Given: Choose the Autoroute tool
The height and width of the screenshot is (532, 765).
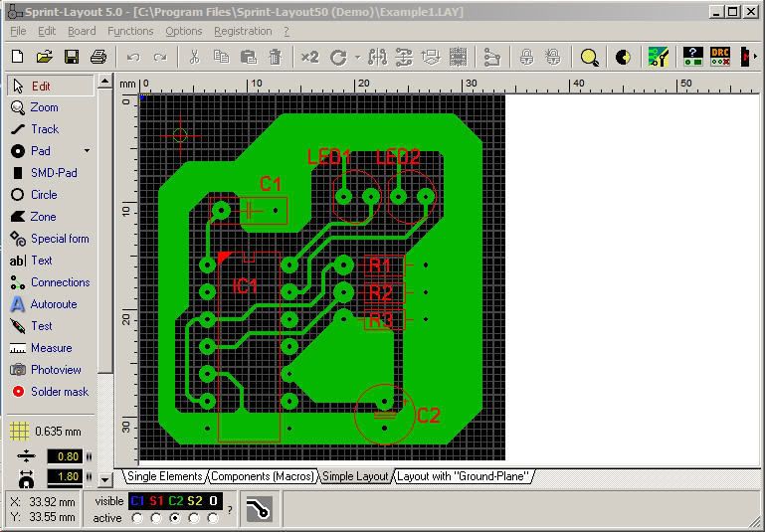Looking at the screenshot, I should (x=53, y=304).
